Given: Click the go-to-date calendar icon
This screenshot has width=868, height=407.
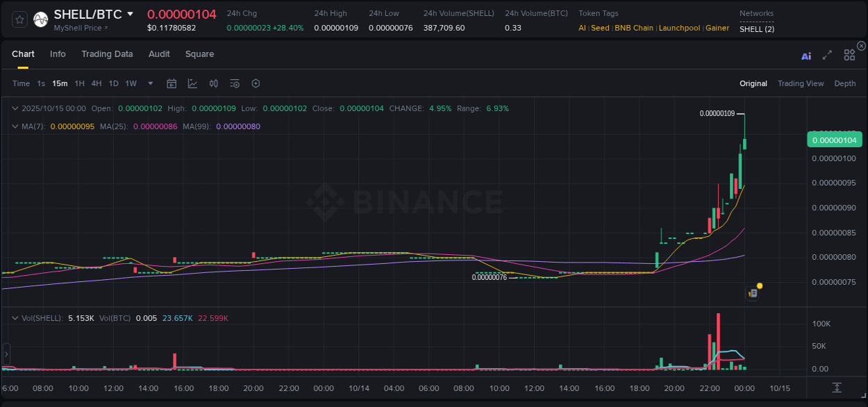Looking at the screenshot, I should click(172, 83).
